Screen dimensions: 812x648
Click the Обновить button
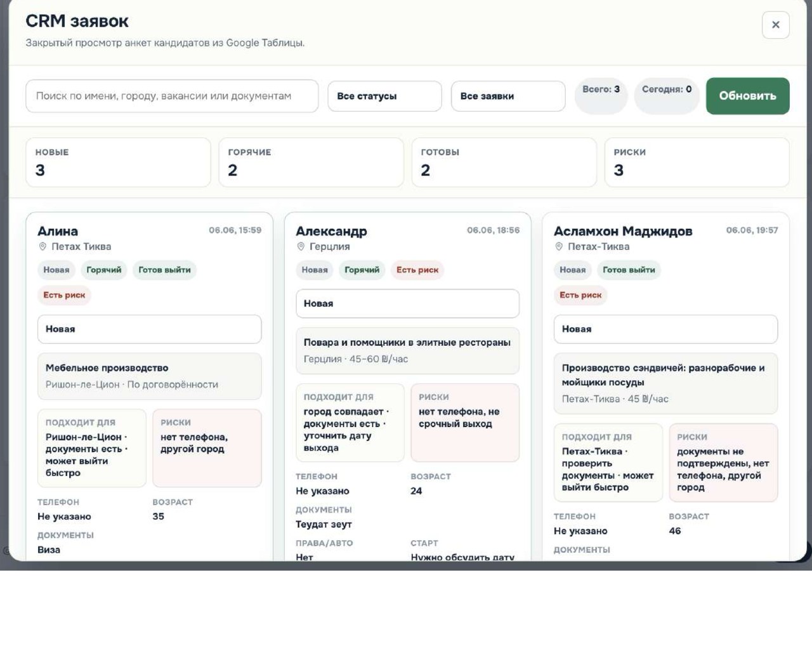point(747,96)
